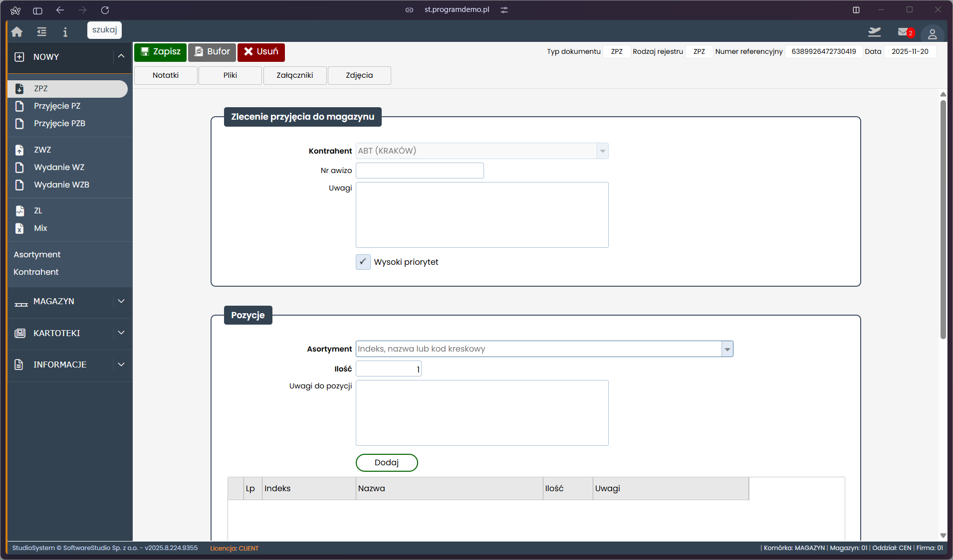The width and height of the screenshot is (953, 560).
Task: Toggle the Wysoki priorytet checkbox
Action: tap(363, 262)
